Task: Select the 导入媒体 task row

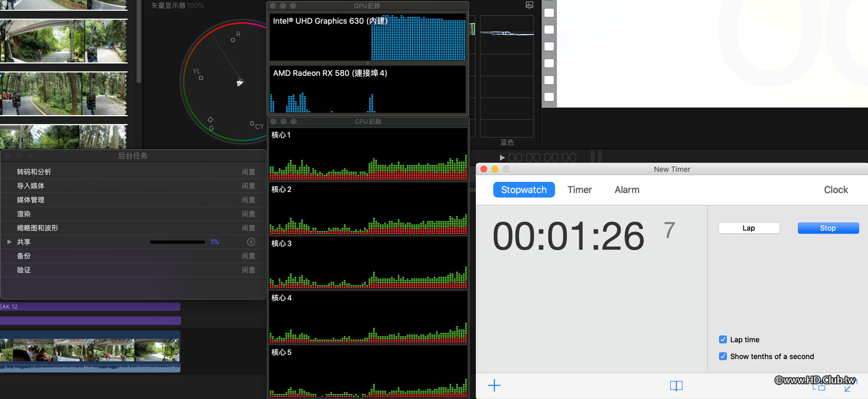Action: pyautogui.click(x=133, y=186)
